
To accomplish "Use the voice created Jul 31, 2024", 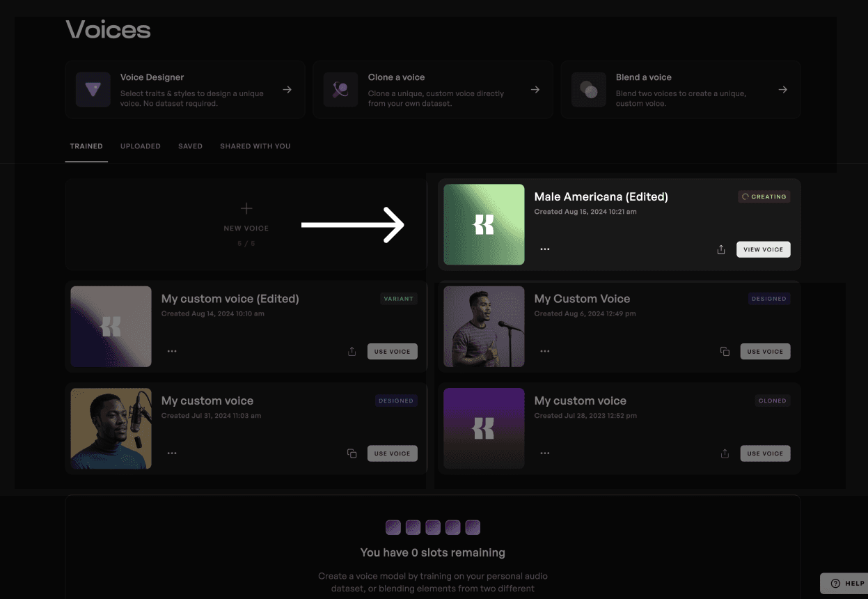I will click(x=393, y=453).
